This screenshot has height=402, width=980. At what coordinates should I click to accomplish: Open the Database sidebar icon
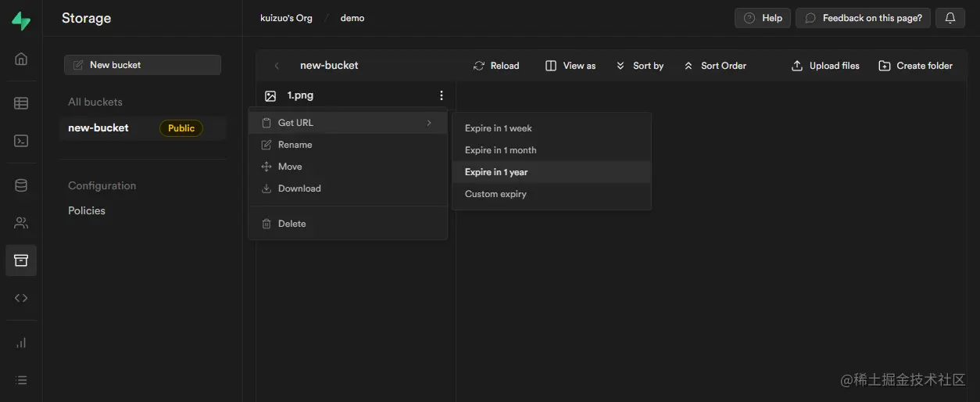(21, 185)
